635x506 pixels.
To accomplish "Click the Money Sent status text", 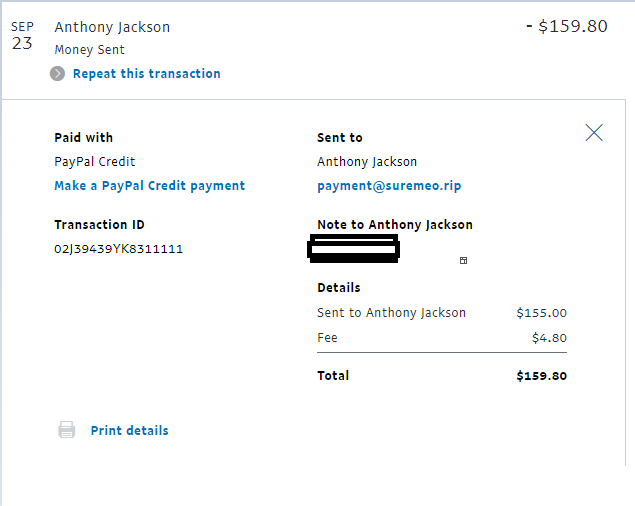I will [89, 49].
